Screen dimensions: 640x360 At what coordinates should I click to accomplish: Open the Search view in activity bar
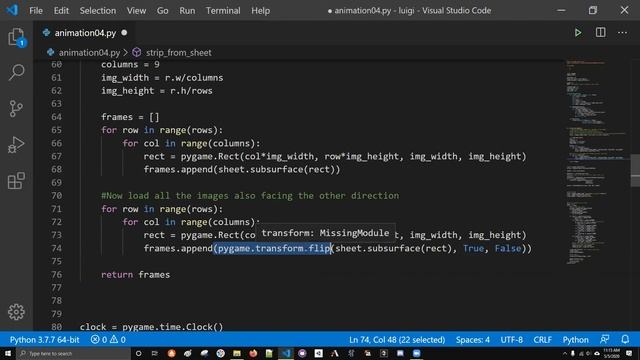click(16, 73)
